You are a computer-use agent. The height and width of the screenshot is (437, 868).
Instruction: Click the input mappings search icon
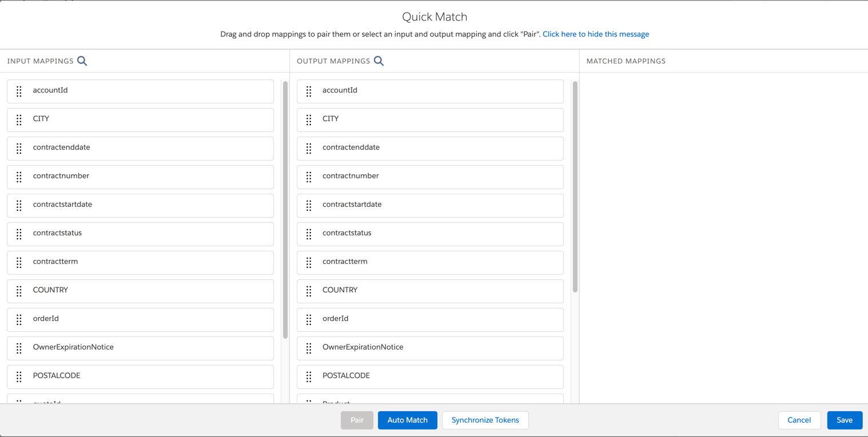[x=82, y=61]
